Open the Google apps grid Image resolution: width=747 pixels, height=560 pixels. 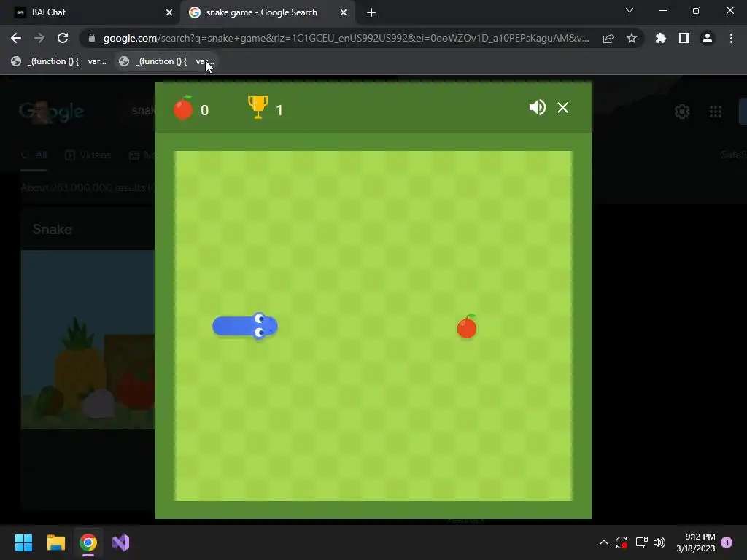716,112
